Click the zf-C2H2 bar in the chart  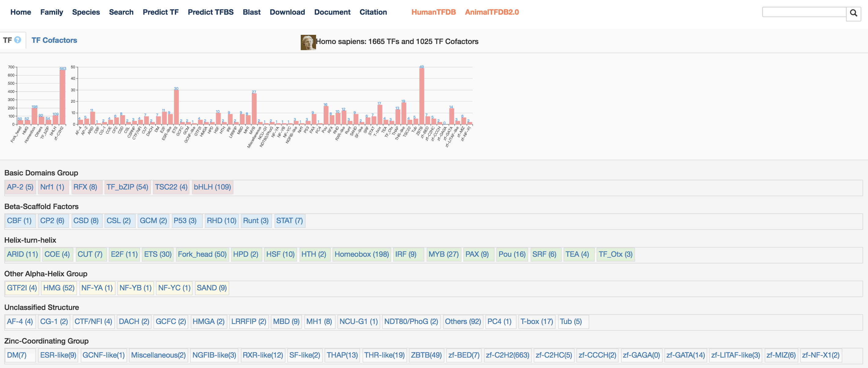[x=62, y=97]
